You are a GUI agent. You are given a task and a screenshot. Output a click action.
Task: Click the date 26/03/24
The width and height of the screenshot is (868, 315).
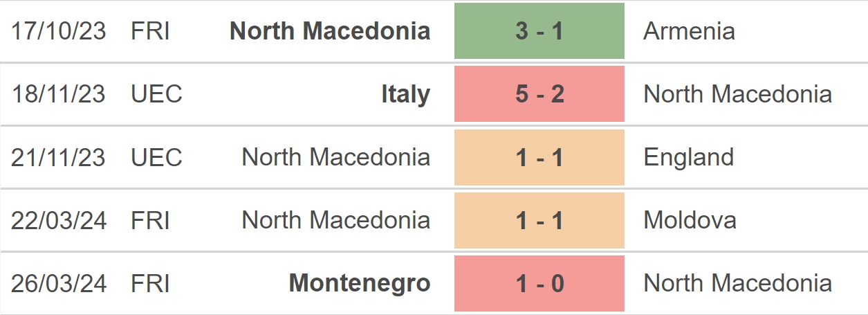59,283
